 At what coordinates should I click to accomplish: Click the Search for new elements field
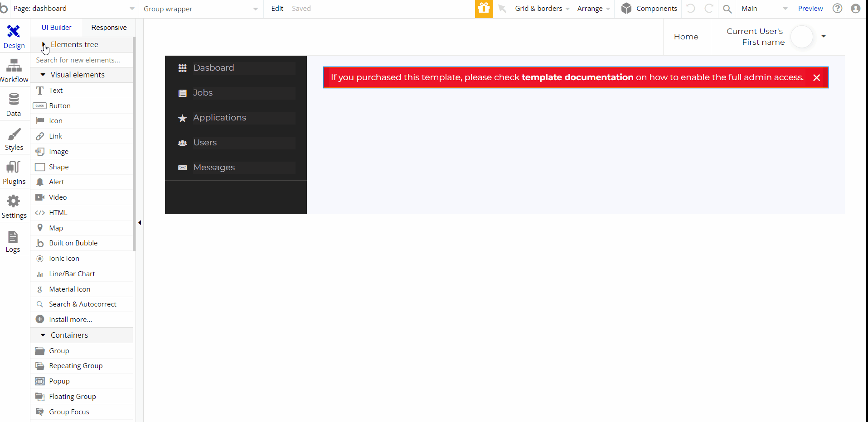click(x=82, y=60)
